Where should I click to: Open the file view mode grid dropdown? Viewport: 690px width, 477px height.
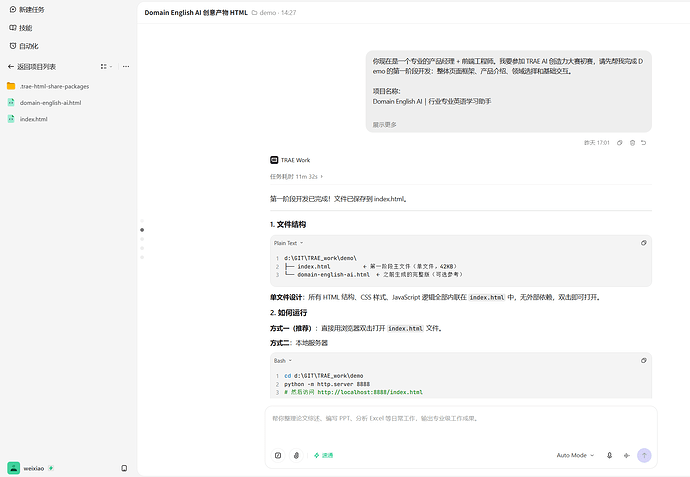(106, 66)
